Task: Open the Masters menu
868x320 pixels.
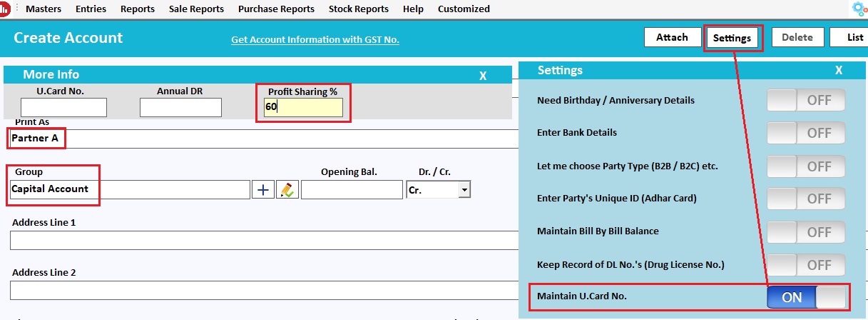Action: (x=44, y=9)
